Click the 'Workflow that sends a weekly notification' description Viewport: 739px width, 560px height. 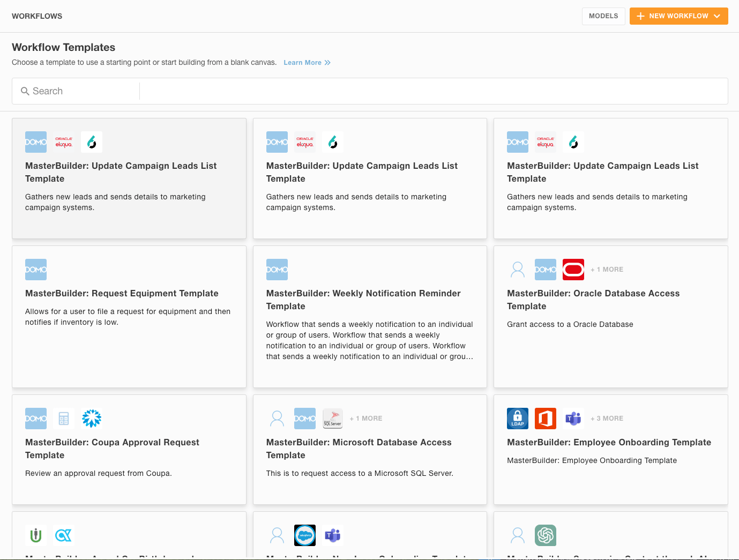(x=370, y=340)
